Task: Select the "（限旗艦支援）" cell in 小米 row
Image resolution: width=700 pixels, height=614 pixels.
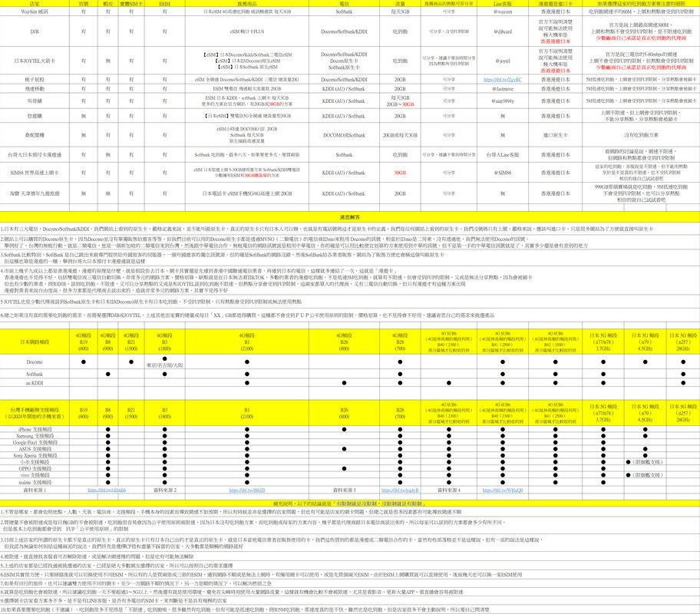Action: point(645,462)
